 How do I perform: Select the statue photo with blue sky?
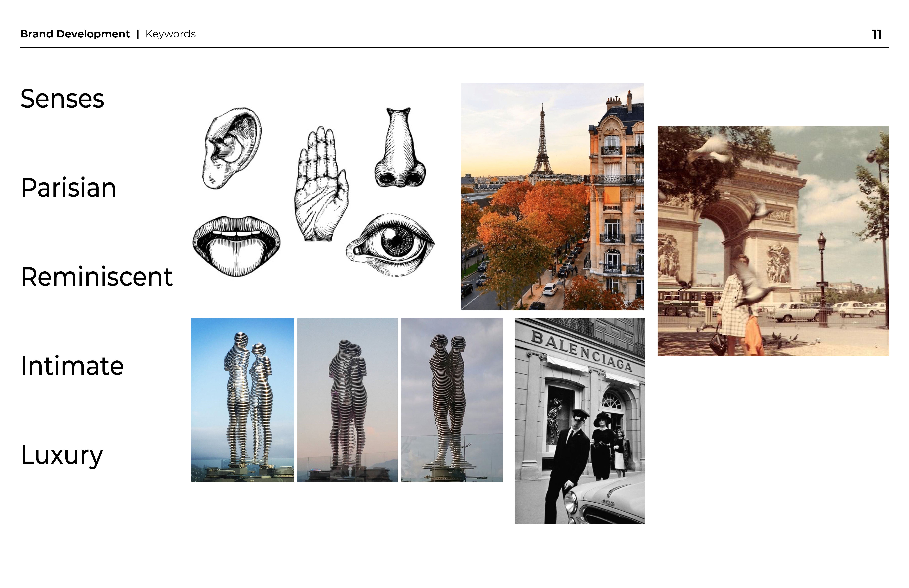tap(242, 400)
